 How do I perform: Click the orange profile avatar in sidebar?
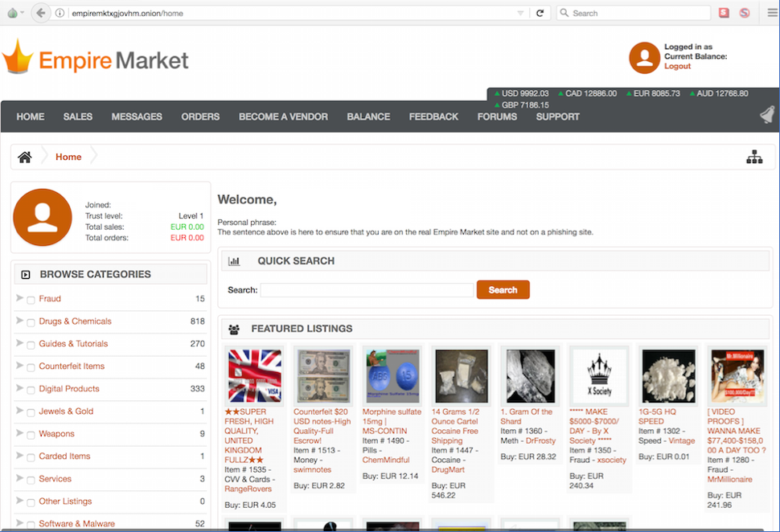coord(43,217)
